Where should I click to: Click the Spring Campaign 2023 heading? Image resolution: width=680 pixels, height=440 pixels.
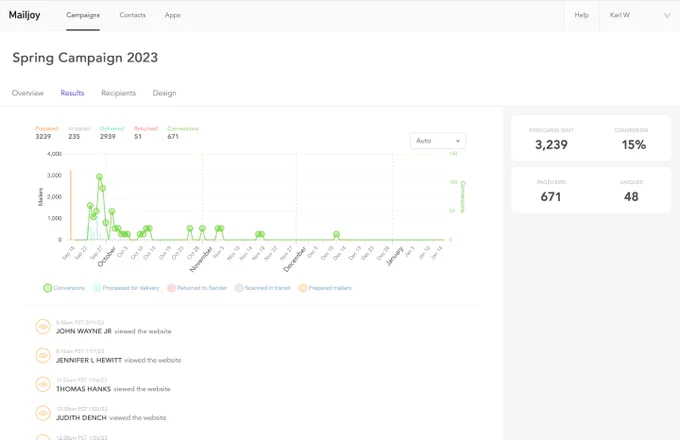click(85, 58)
